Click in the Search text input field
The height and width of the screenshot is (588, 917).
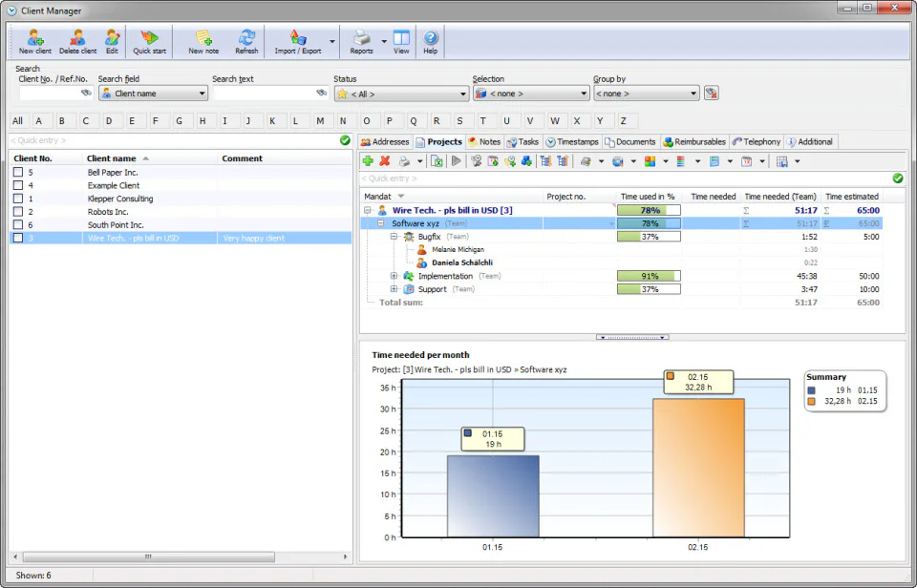pyautogui.click(x=269, y=93)
